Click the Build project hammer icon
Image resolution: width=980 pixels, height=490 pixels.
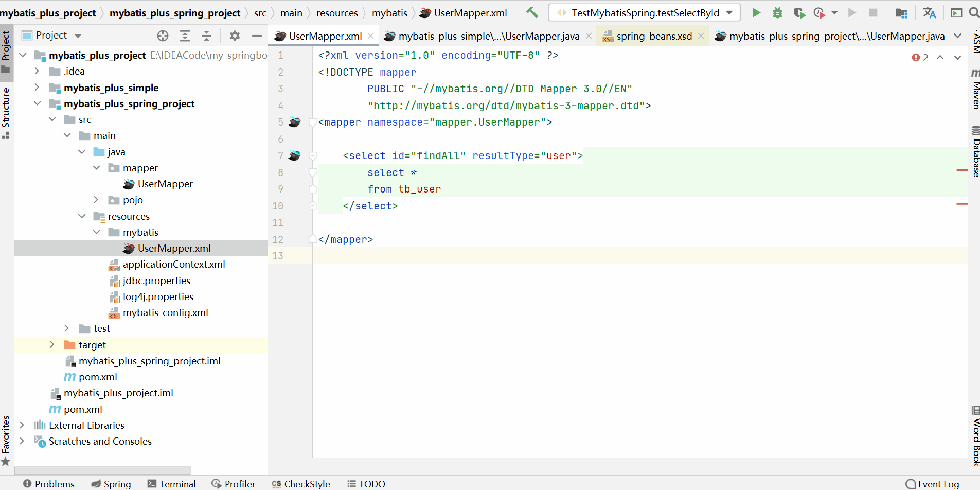point(532,13)
